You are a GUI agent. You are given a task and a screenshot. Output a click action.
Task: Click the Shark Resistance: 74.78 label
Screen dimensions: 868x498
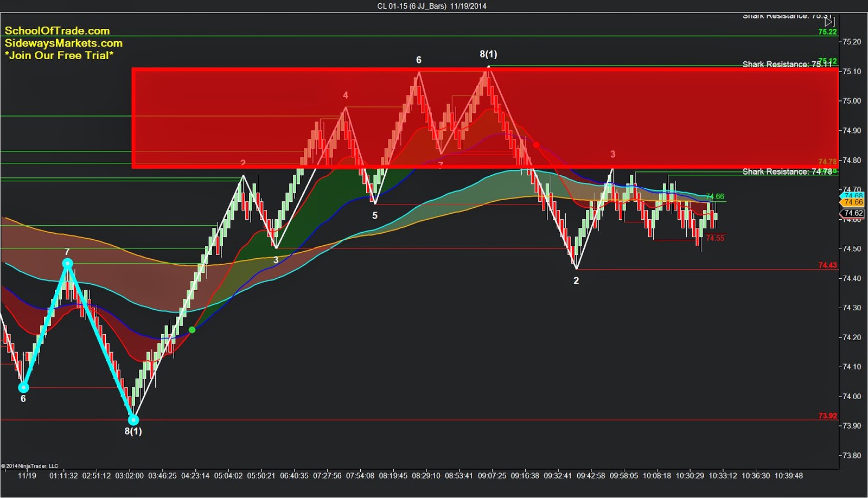tap(787, 171)
